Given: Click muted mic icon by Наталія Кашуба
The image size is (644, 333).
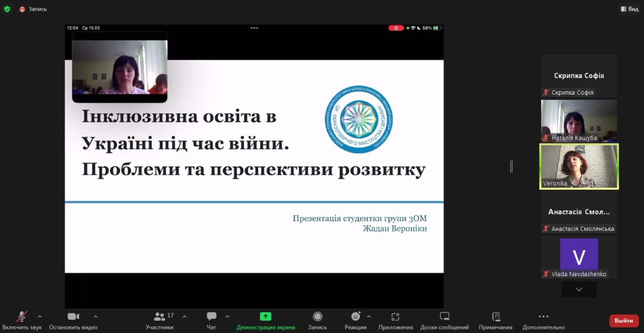Looking at the screenshot, I should 546,138.
